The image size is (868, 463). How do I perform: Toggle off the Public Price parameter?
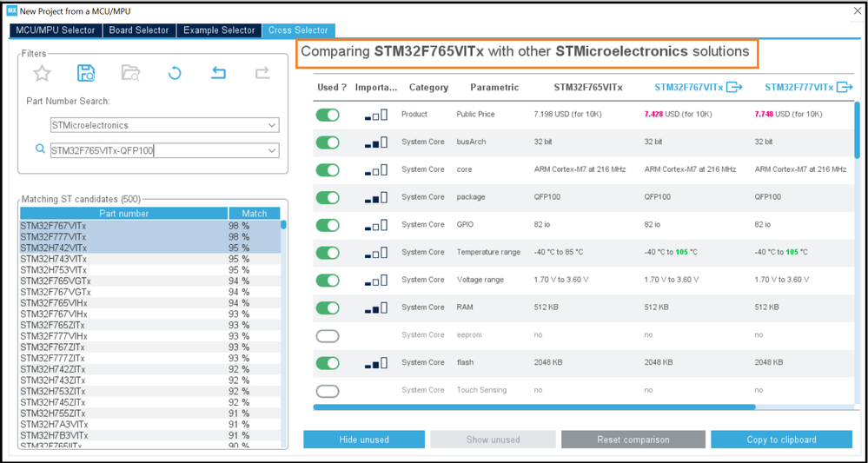[x=328, y=115]
